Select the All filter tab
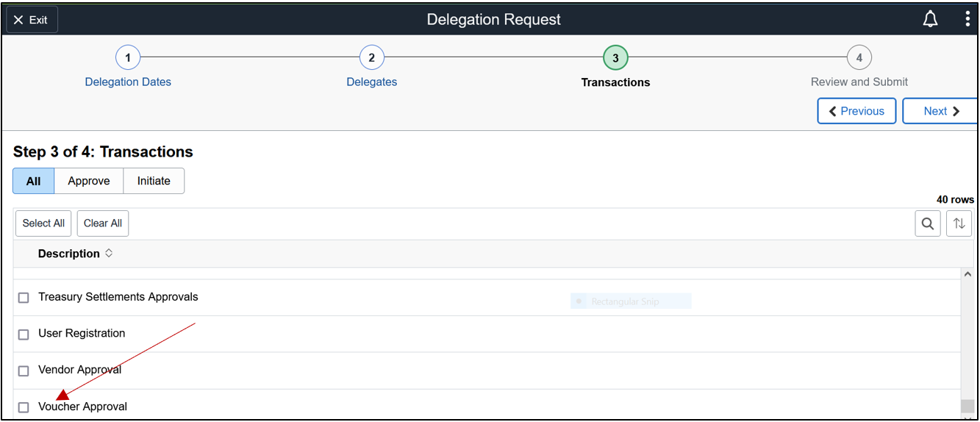Image resolution: width=980 pixels, height=422 pixels. [34, 181]
